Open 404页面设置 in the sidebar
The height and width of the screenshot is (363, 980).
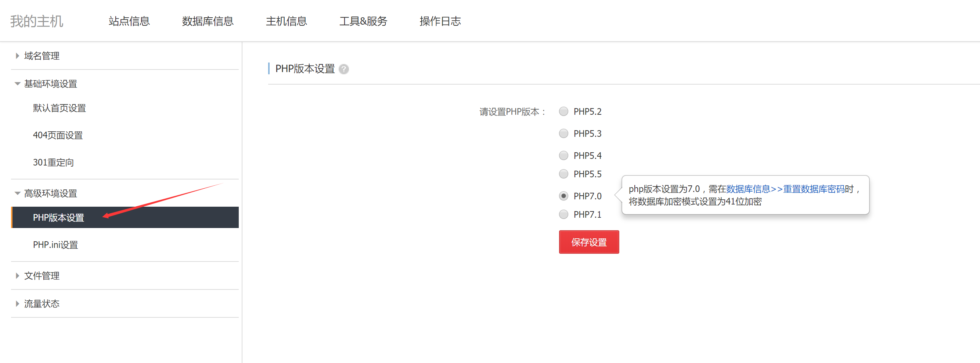(x=58, y=135)
